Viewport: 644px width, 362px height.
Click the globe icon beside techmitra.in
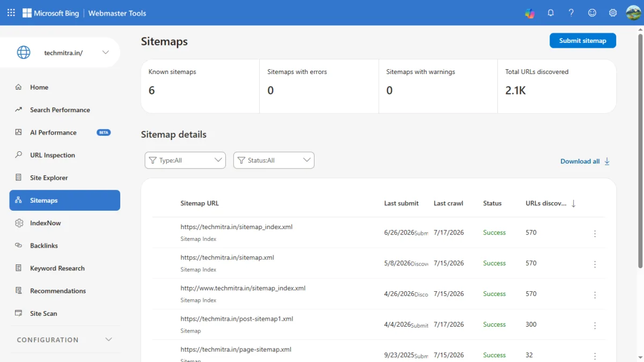coord(24,53)
